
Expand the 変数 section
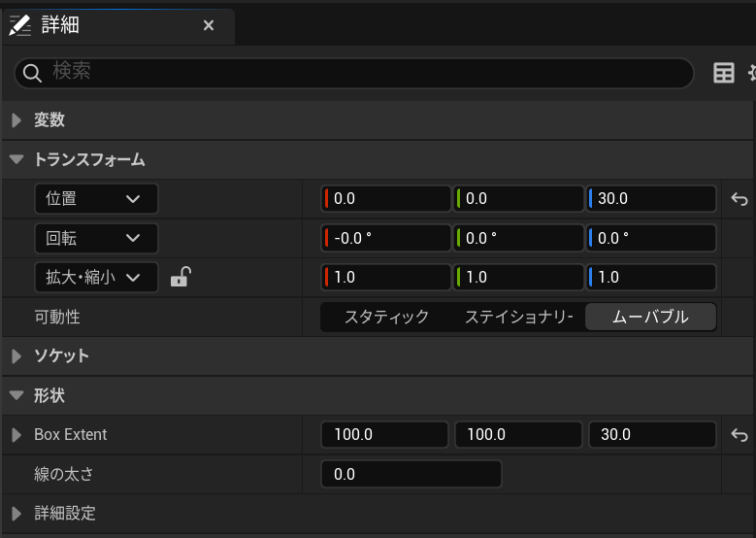coord(16,120)
